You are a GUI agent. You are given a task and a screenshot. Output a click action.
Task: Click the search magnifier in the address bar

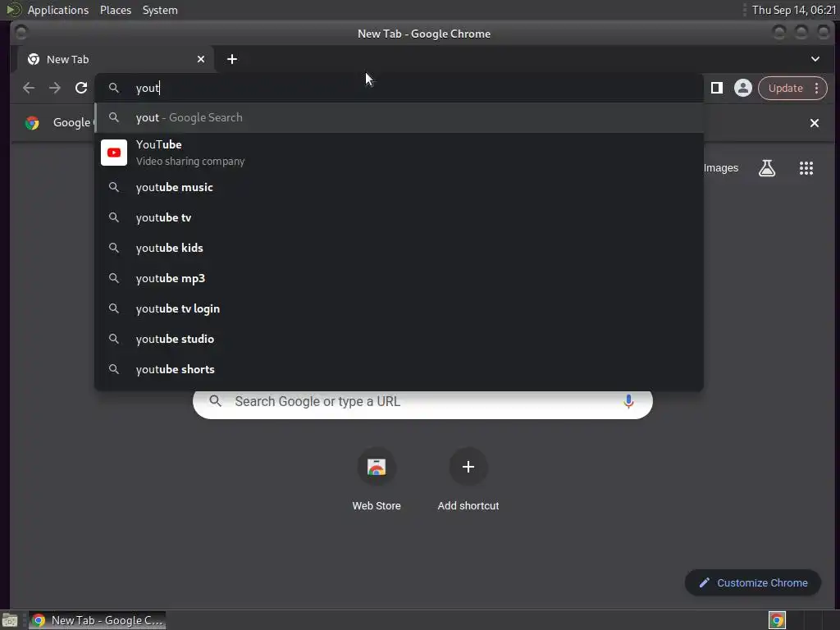coord(113,88)
